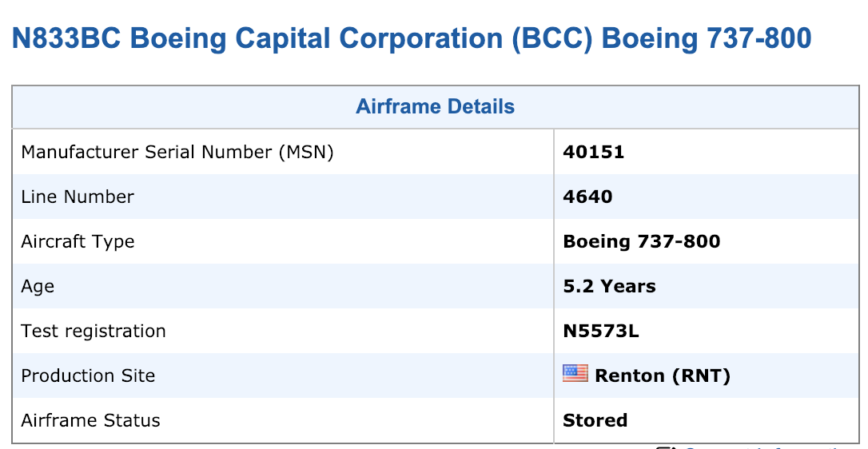868x449 pixels.
Task: Click the Test registration label
Action: tap(94, 331)
